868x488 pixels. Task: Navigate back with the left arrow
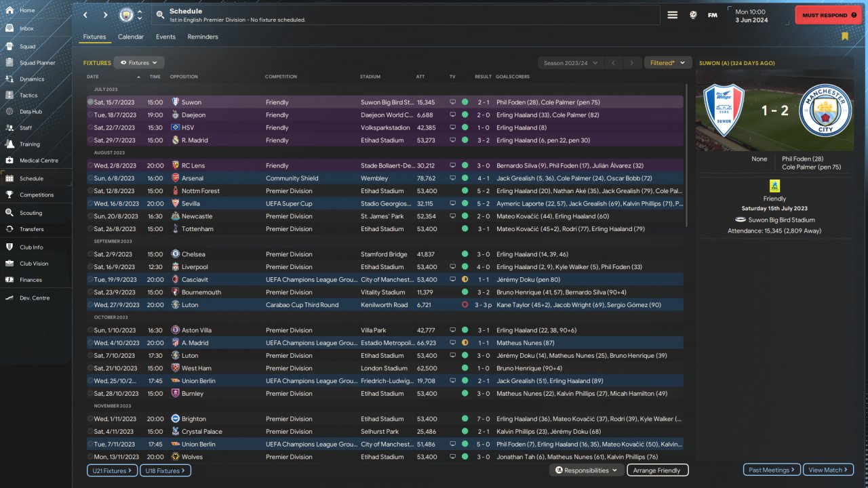(x=85, y=15)
